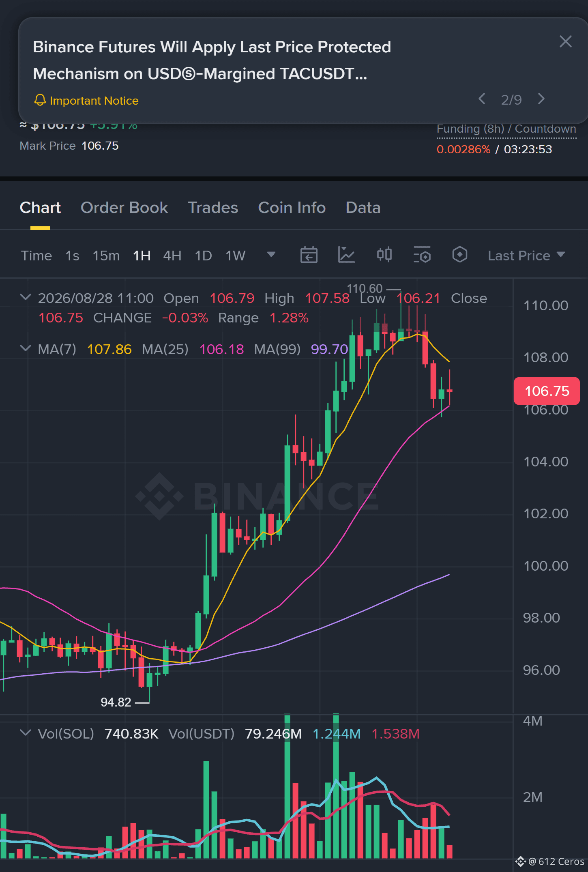The width and height of the screenshot is (588, 872).
Task: Click the 4M volume axis label
Action: (x=532, y=721)
